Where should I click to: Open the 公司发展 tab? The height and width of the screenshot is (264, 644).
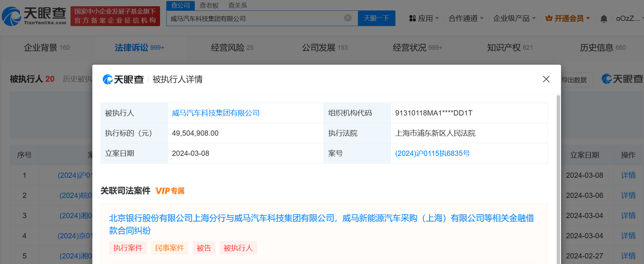coord(325,48)
